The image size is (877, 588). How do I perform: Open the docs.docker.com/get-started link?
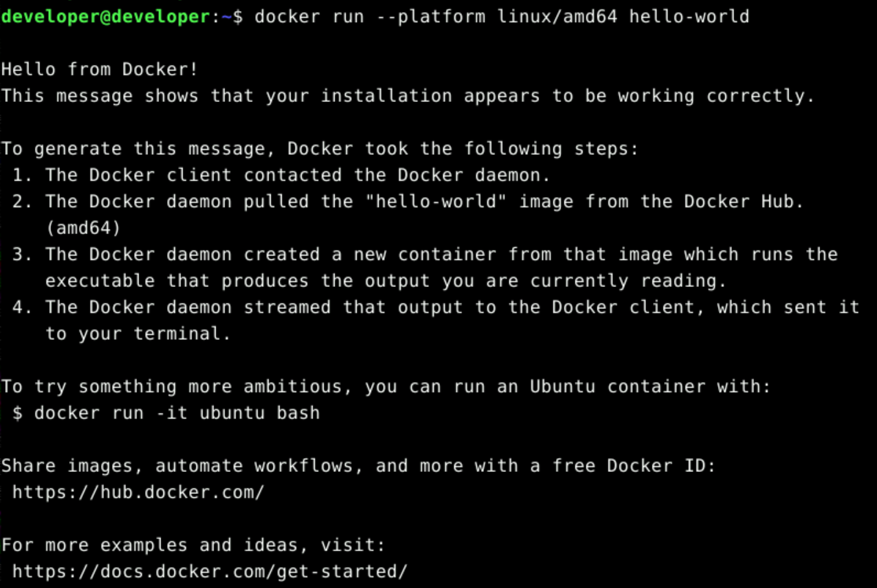point(210,572)
